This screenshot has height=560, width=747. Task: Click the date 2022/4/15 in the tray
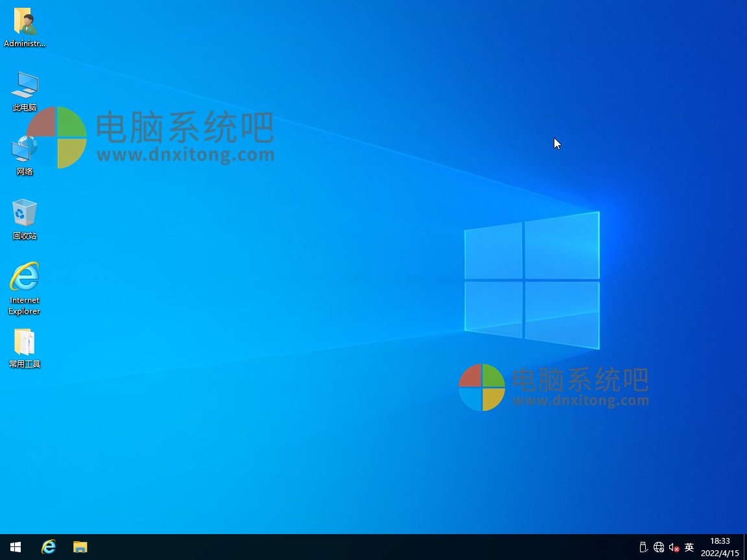721,553
